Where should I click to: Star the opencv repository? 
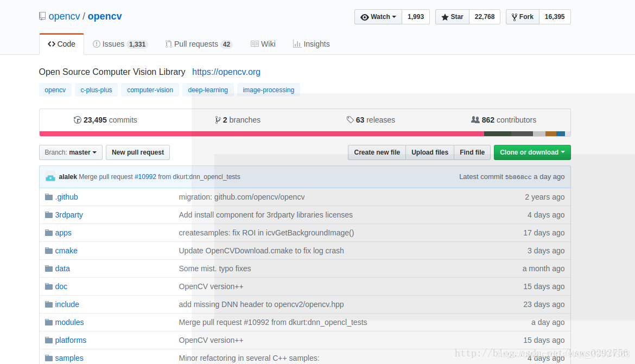[452, 17]
